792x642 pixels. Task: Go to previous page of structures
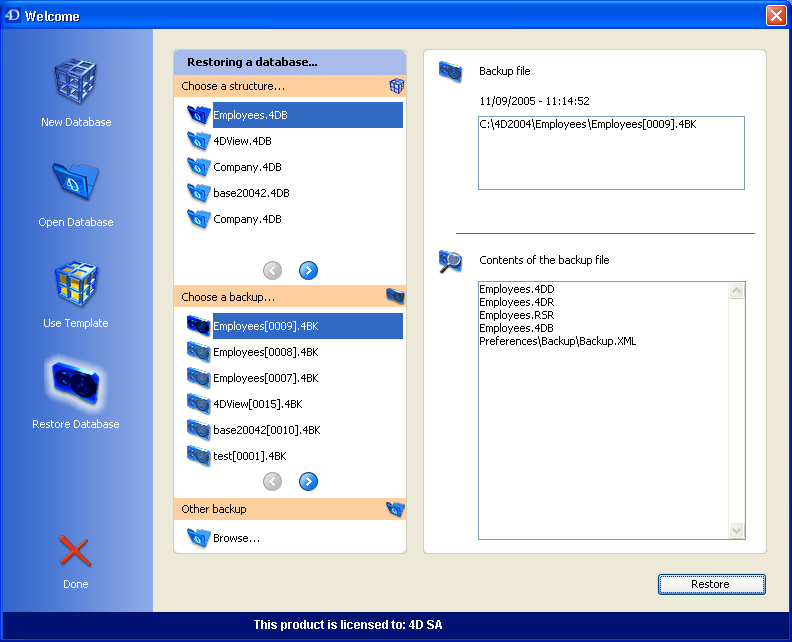(x=272, y=270)
